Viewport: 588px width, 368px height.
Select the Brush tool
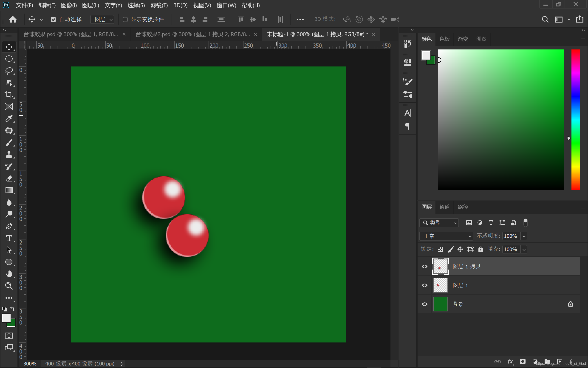pos(9,142)
